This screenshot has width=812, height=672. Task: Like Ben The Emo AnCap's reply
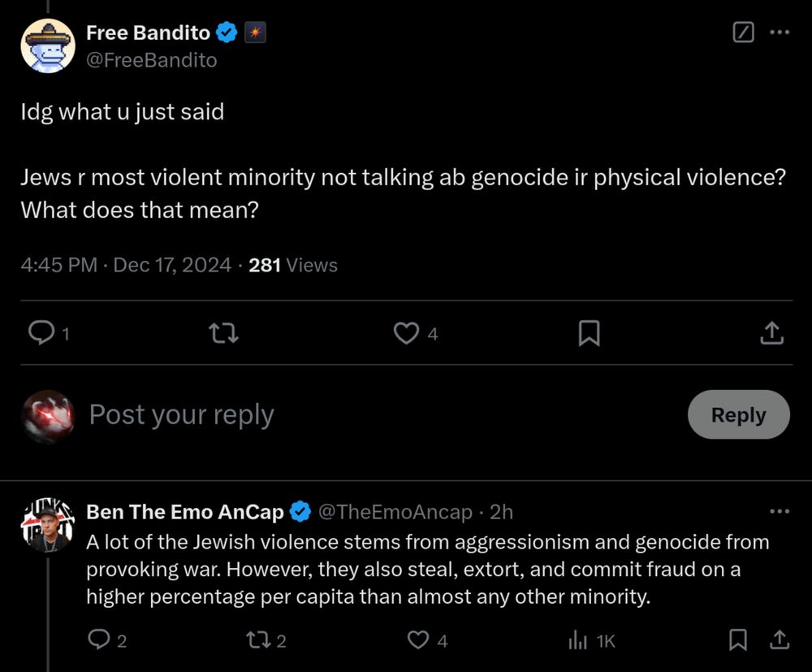tap(417, 640)
